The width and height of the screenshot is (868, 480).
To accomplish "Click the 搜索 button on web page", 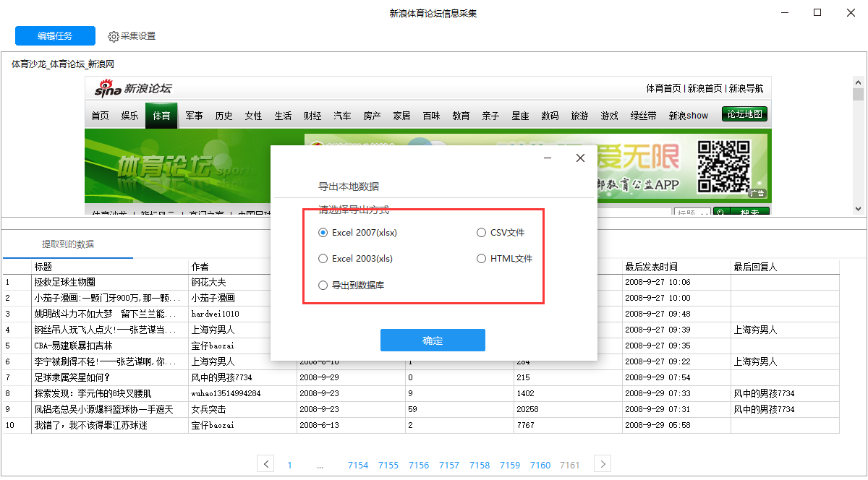I will point(741,212).
